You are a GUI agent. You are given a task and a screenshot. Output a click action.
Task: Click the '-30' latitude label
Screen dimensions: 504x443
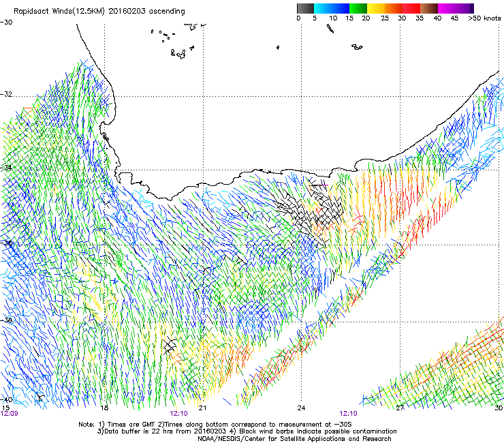click(x=6, y=22)
